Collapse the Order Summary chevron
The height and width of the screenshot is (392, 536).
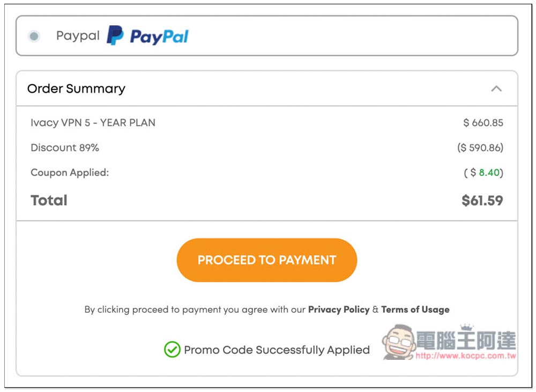click(496, 88)
